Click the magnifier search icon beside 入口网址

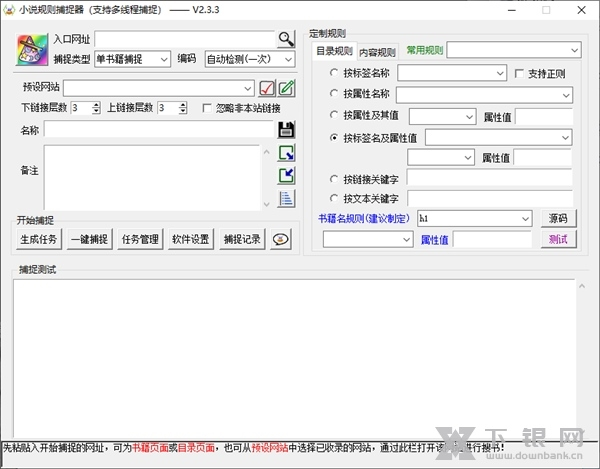coord(286,39)
